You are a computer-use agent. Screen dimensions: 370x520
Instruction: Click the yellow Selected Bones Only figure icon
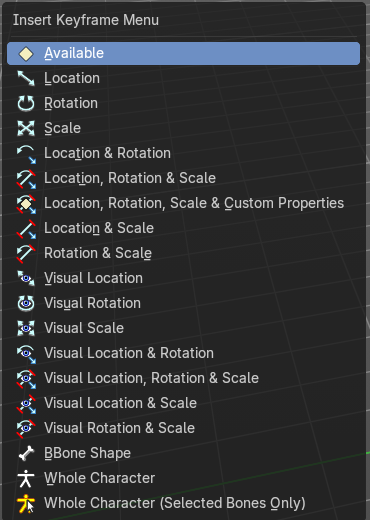(26, 503)
